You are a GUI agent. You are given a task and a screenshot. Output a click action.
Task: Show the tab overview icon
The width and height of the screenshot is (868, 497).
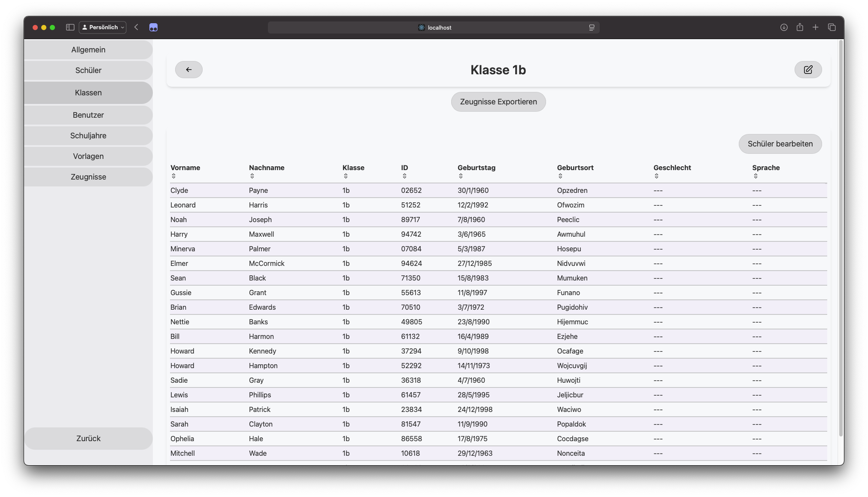coord(832,27)
